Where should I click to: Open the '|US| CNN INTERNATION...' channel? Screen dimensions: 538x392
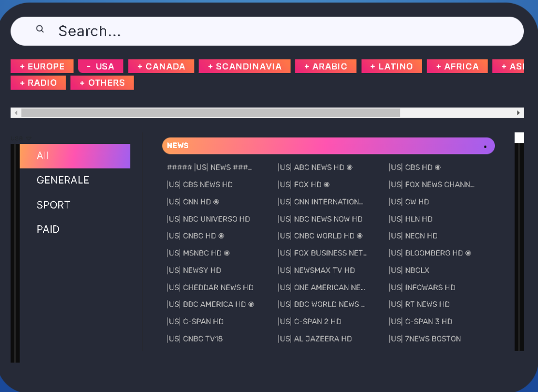click(x=321, y=202)
